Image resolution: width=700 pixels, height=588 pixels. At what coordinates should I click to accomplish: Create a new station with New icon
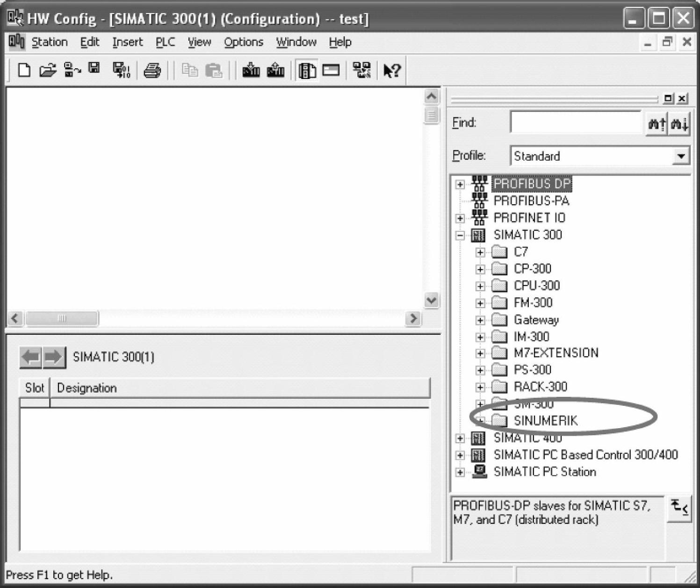click(x=24, y=71)
